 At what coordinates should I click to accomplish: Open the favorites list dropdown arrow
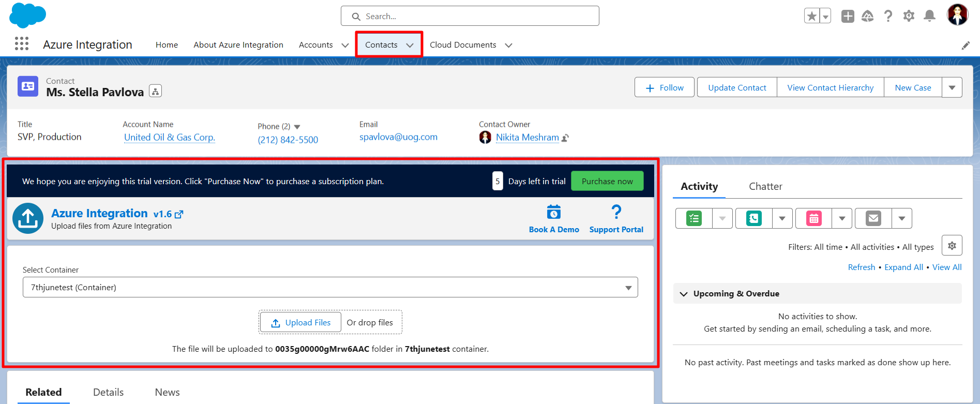[825, 17]
